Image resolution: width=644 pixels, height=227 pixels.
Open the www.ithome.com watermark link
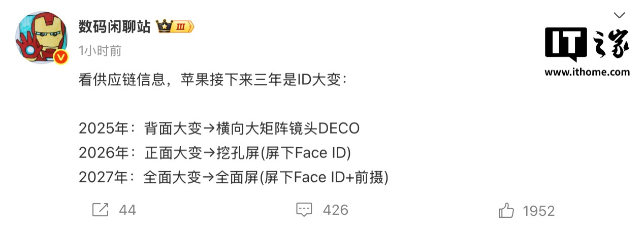587,72
